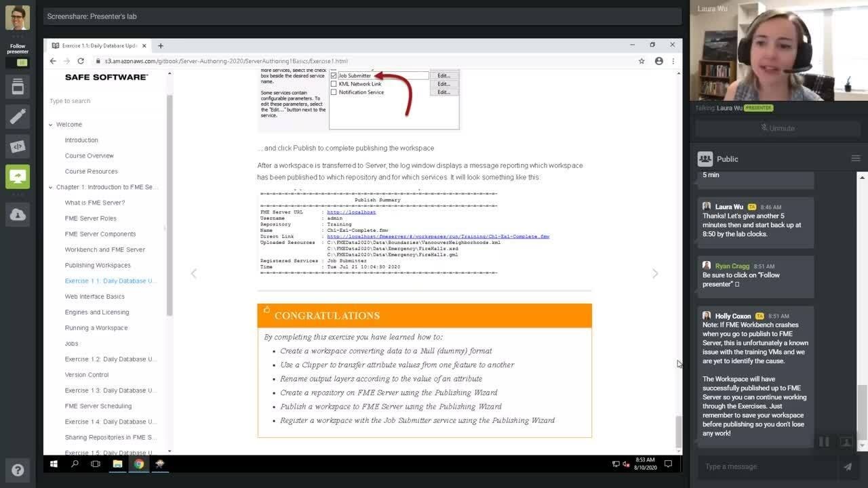Toggle the Follow presenter switch

click(x=18, y=62)
